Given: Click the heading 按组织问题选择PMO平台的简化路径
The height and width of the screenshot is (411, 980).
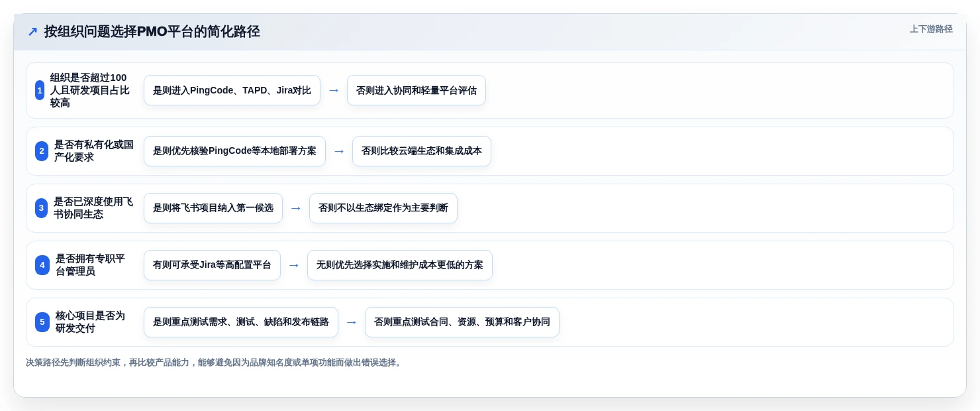Looking at the screenshot, I should click(x=152, y=31).
